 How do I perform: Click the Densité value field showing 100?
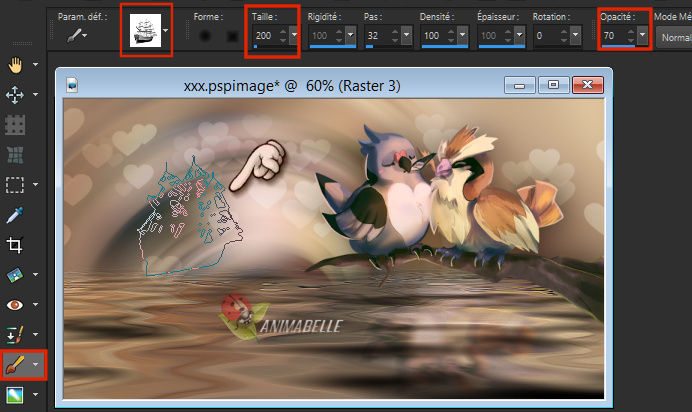[x=434, y=35]
